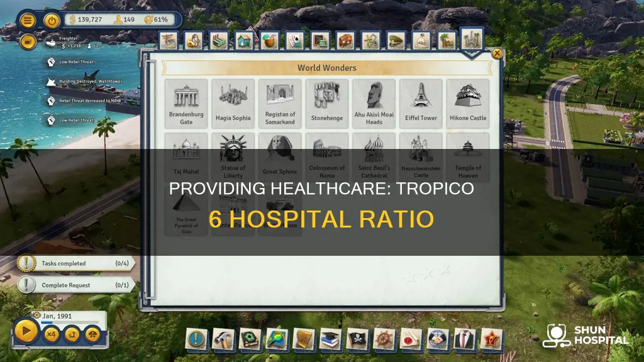Click the round hat icon in time controls
The image size is (644, 362).
pyautogui.click(x=93, y=334)
